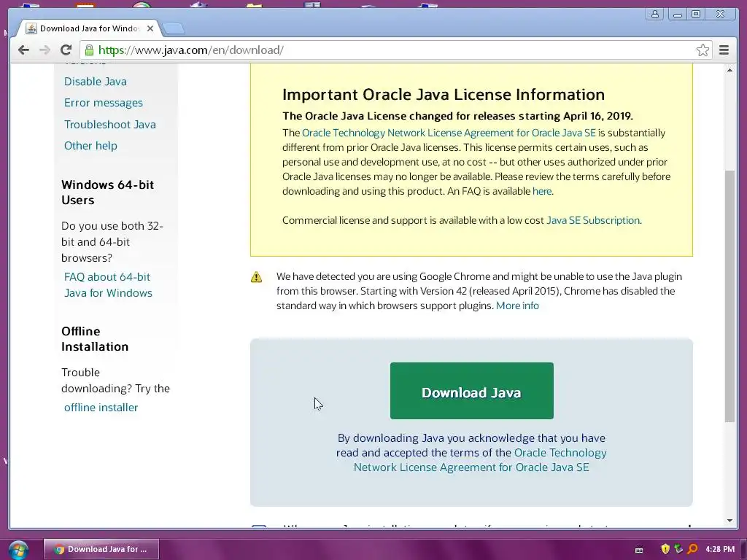Click the yellow security shield tray icon

665,550
